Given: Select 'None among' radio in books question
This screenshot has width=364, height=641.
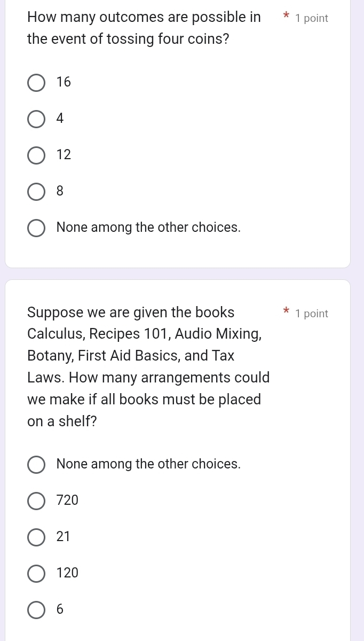Looking at the screenshot, I should tap(36, 465).
